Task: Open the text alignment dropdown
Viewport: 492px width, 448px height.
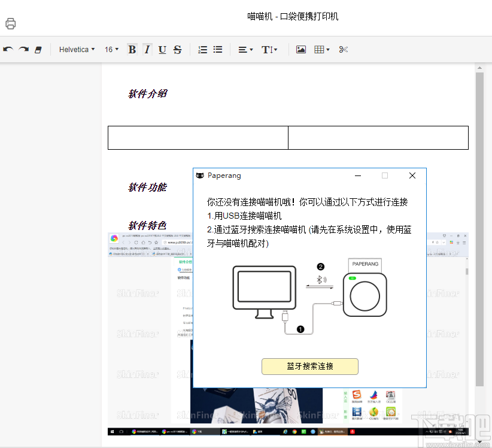Action: tap(245, 49)
